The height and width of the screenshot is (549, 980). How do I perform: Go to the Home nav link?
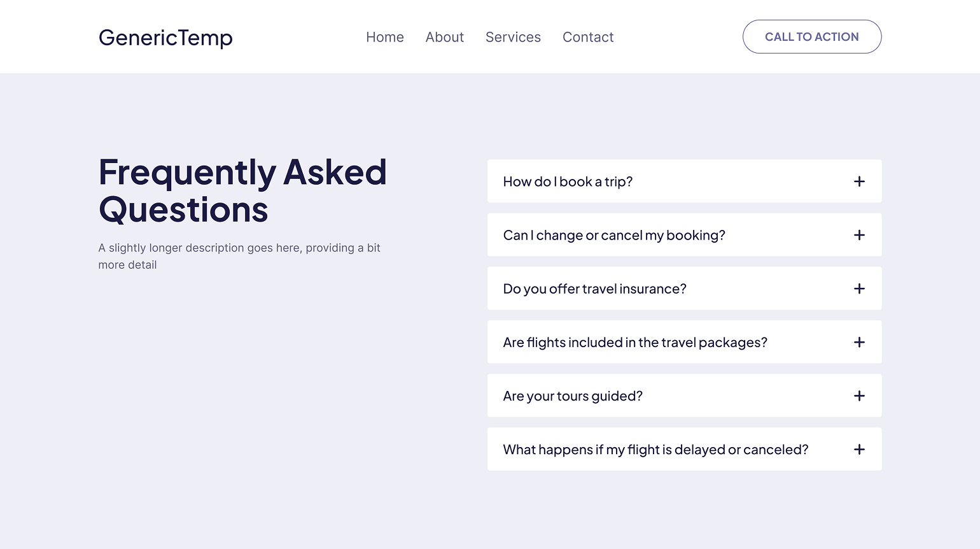[x=385, y=37]
